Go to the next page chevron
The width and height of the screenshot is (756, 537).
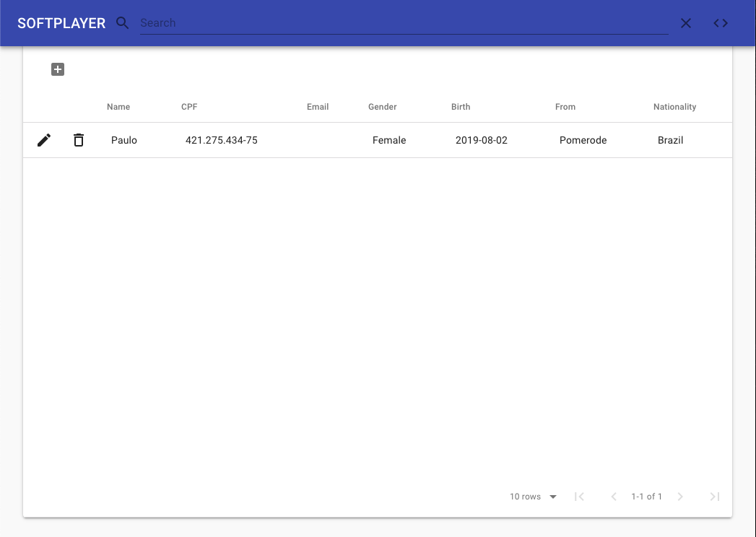click(x=679, y=497)
